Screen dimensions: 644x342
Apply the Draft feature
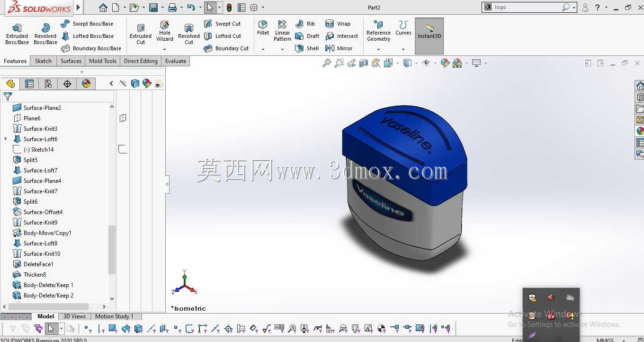click(x=307, y=36)
